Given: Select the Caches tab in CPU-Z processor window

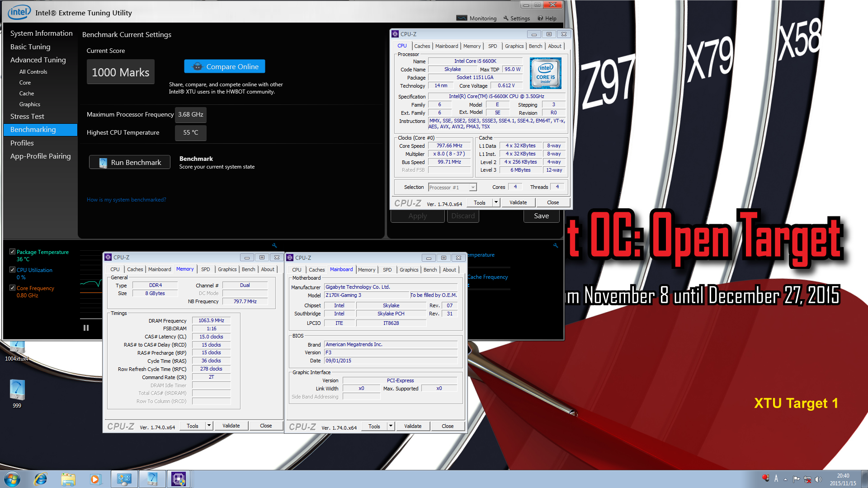Looking at the screenshot, I should point(422,46).
